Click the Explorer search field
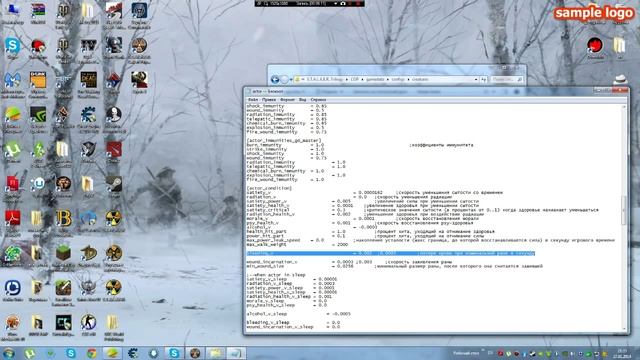This screenshot has width=640, height=360. pos(507,80)
